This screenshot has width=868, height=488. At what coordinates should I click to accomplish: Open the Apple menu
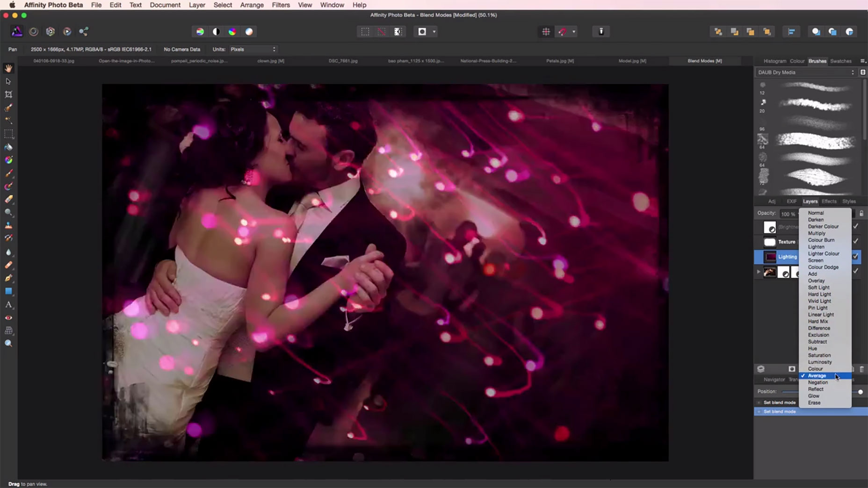coord(12,5)
